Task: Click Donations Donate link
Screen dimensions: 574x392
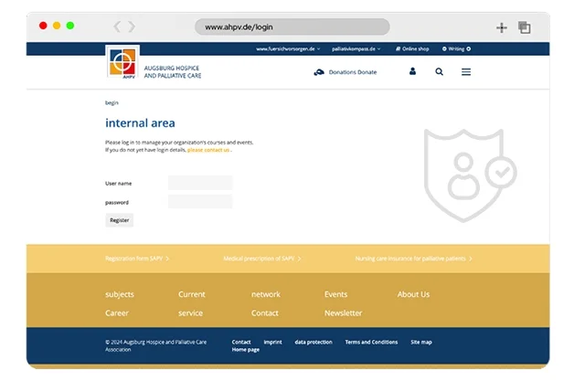Action: 353,72
